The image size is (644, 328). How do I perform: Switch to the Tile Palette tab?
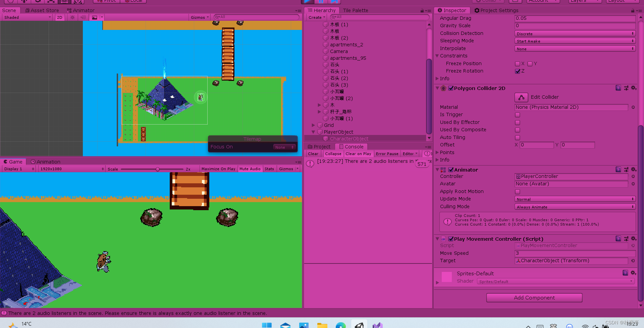coord(355,10)
